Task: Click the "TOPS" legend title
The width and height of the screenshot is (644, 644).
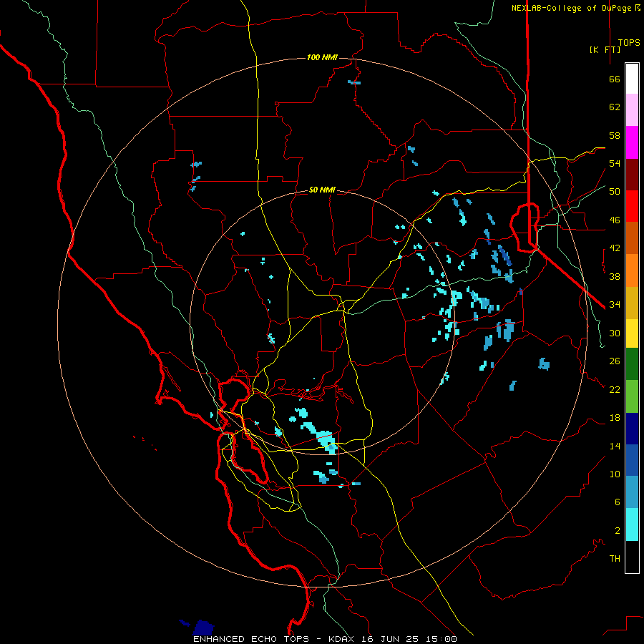Action: click(629, 43)
